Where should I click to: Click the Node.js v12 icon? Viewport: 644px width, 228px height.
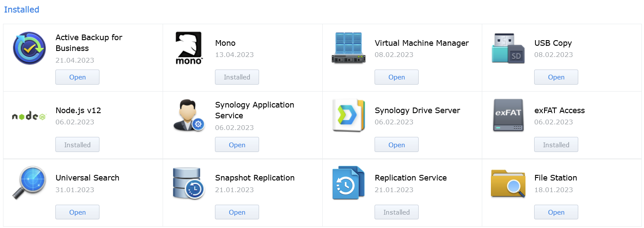click(x=29, y=116)
